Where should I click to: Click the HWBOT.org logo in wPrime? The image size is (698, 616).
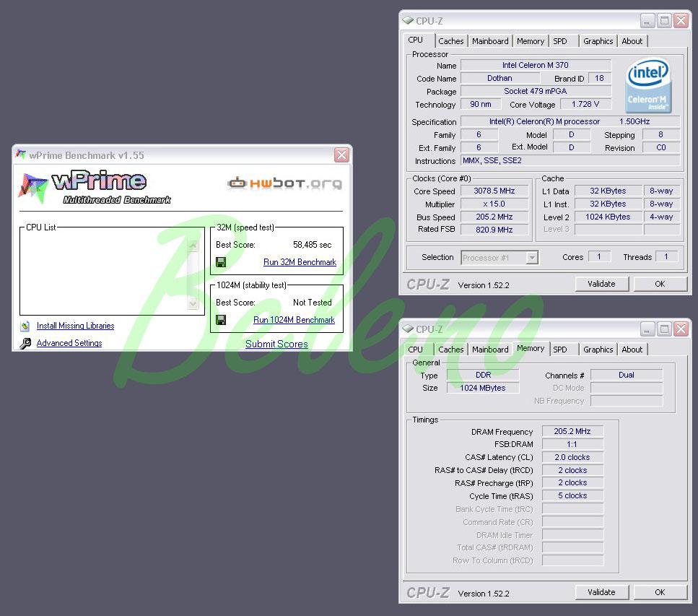click(285, 183)
